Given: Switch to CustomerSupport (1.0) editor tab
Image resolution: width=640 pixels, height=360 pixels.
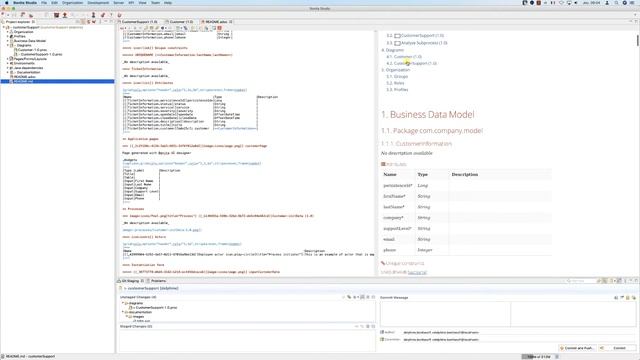Looking at the screenshot, I should (139, 22).
